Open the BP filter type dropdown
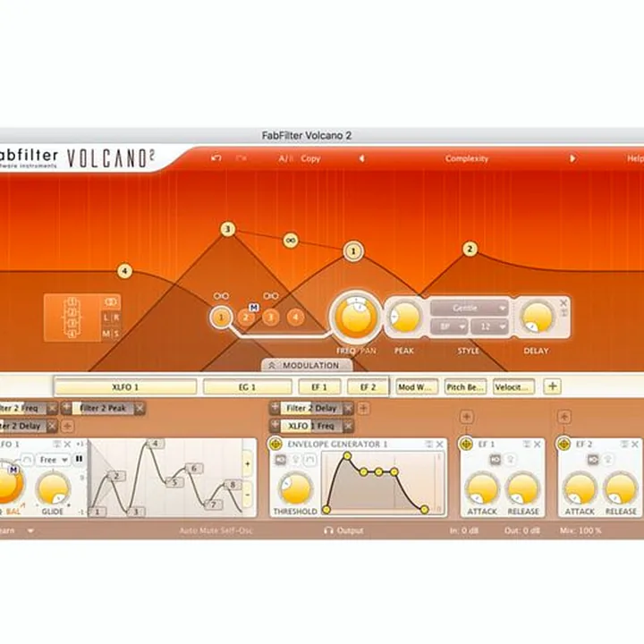This screenshot has width=644, height=644. [449, 326]
